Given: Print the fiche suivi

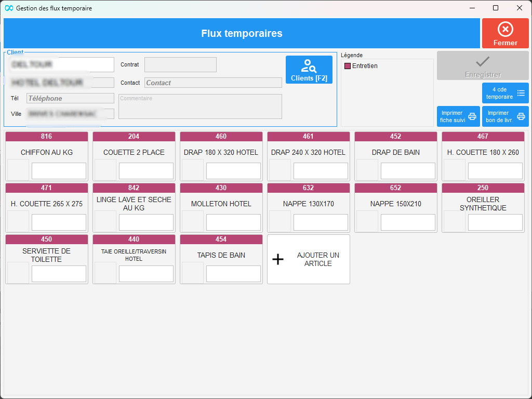Looking at the screenshot, I should [x=458, y=116].
